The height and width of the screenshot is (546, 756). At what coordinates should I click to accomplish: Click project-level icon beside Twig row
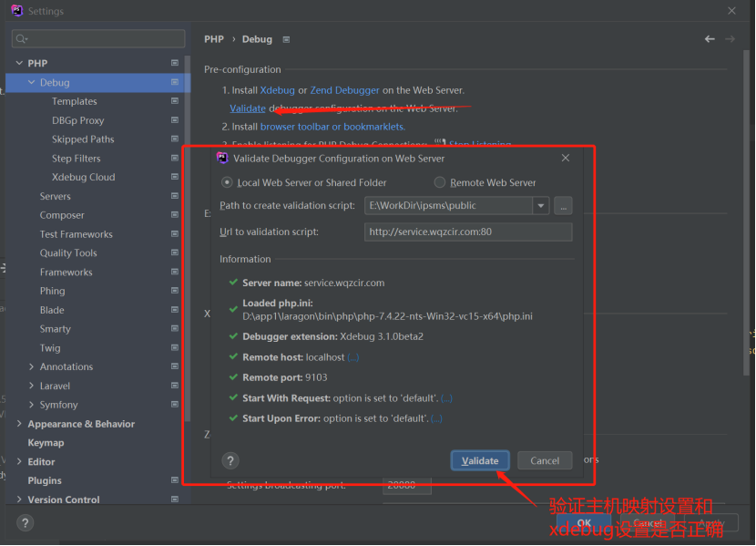pos(175,347)
